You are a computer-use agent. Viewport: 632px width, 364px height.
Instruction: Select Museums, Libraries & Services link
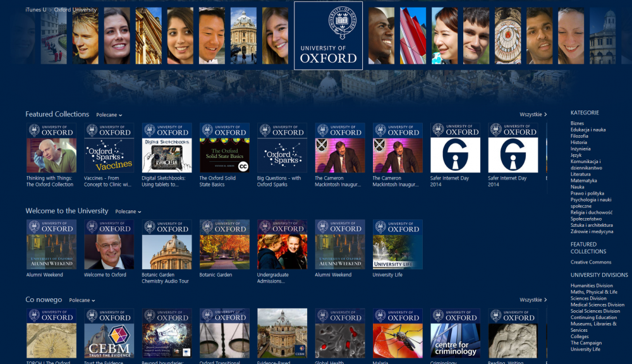(x=593, y=327)
